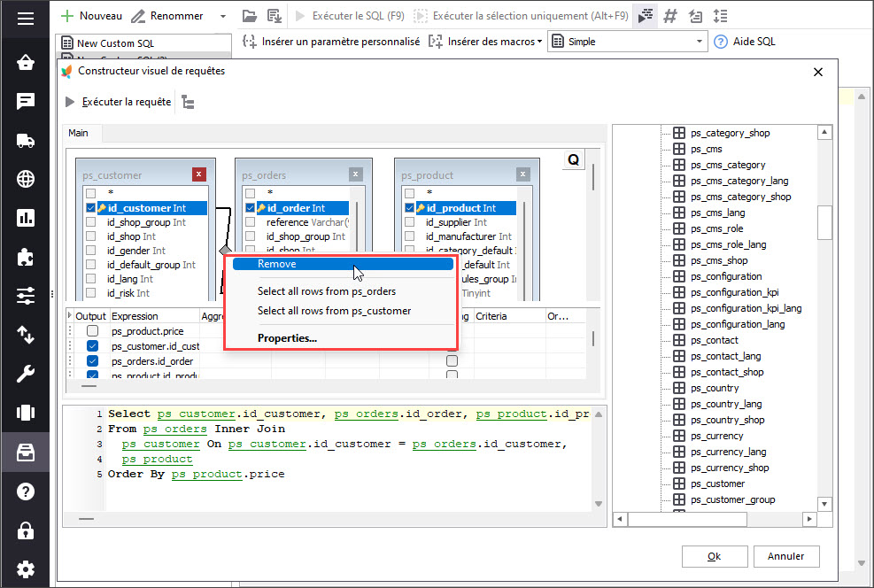Open the storage box sidebar icon
The height and width of the screenshot is (588, 874).
pyautogui.click(x=26, y=453)
